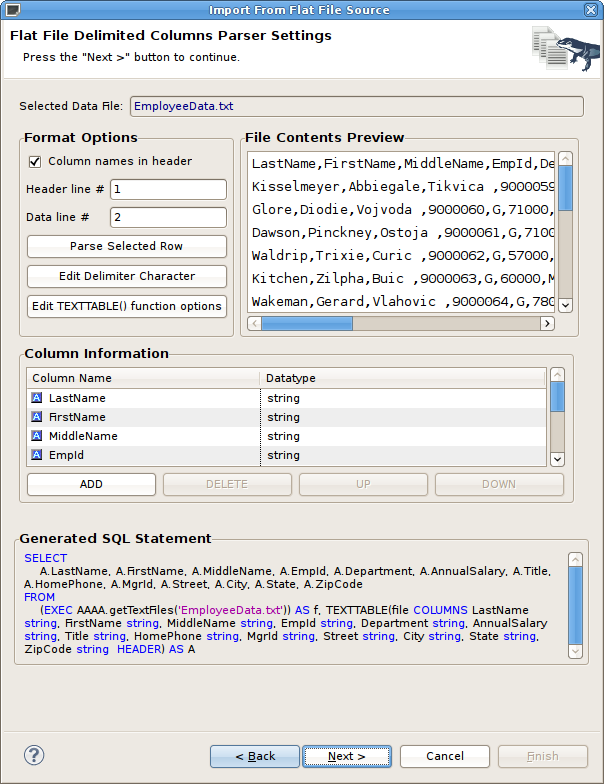Viewport: 604px width, 784px height.
Task: Click the column table scroll-down arrow
Action: pyautogui.click(x=558, y=459)
